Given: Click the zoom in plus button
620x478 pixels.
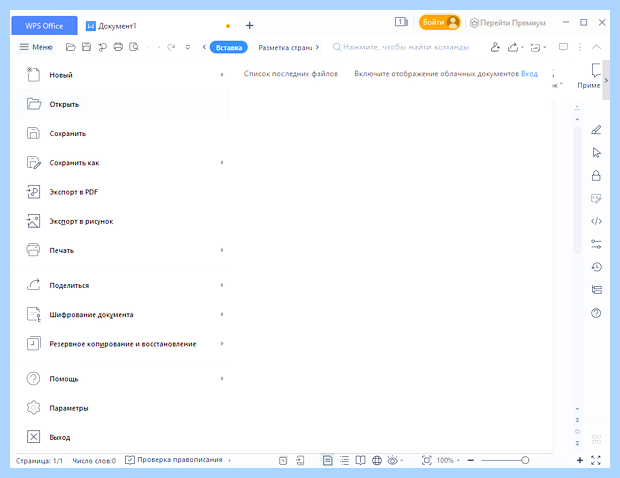Looking at the screenshot, I should pos(580,460).
